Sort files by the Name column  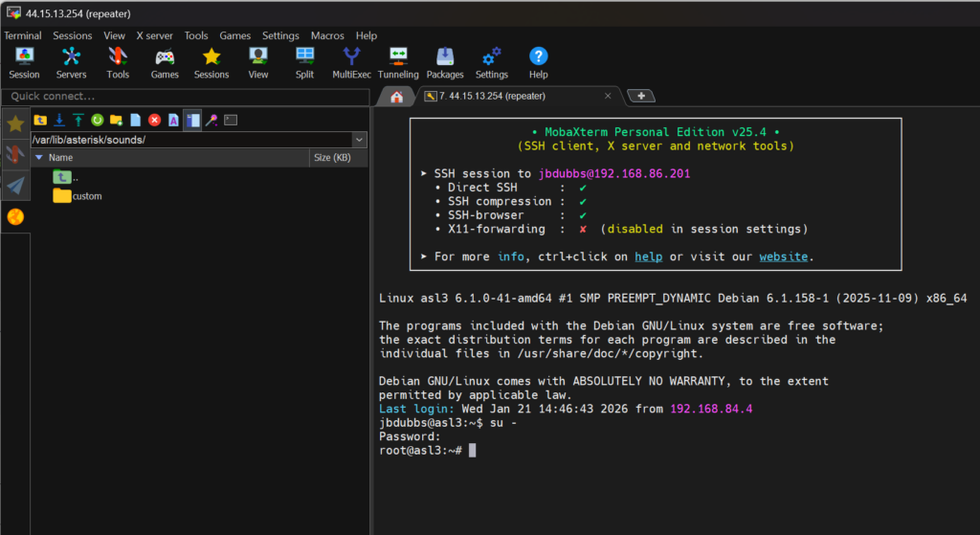(61, 158)
